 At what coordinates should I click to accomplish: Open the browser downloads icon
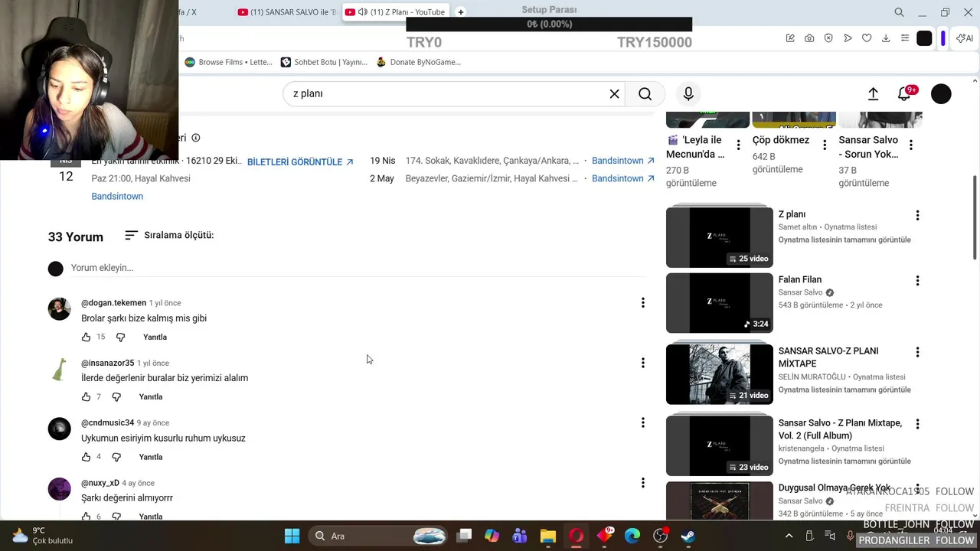click(886, 38)
